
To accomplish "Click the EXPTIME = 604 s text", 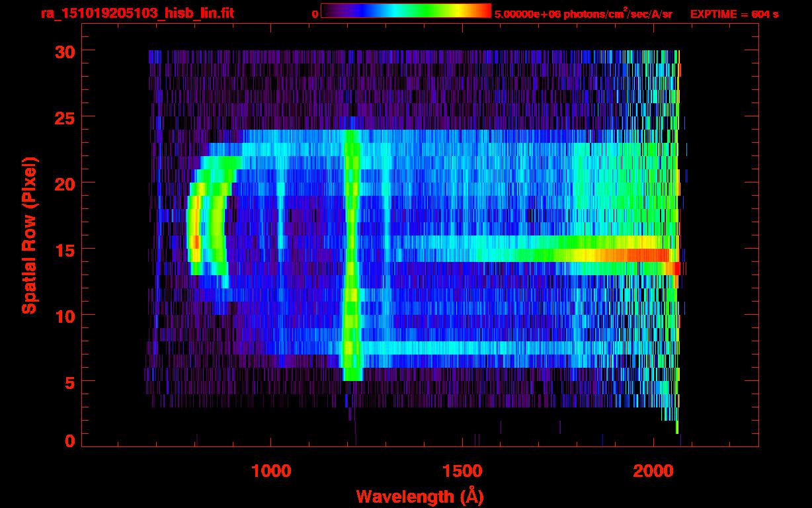I will click(734, 14).
